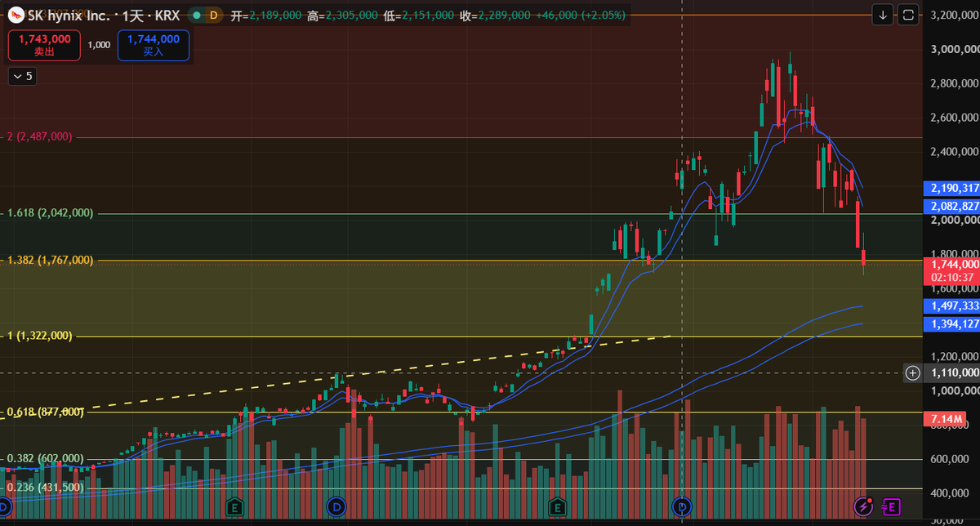Click the SK hynix red logo icon
Viewport: 980px width, 526px height.
coord(16,15)
